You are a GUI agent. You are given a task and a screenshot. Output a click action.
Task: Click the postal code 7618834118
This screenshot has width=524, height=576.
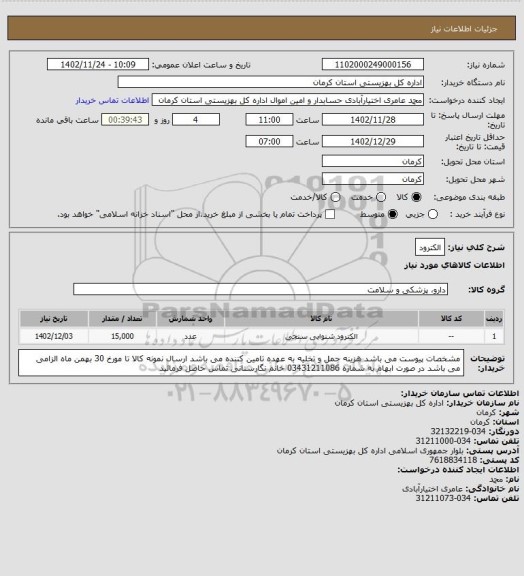pyautogui.click(x=453, y=460)
